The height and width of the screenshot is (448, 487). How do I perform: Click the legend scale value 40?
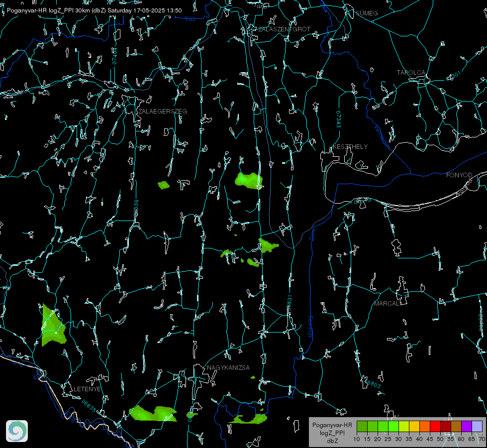pyautogui.click(x=419, y=439)
